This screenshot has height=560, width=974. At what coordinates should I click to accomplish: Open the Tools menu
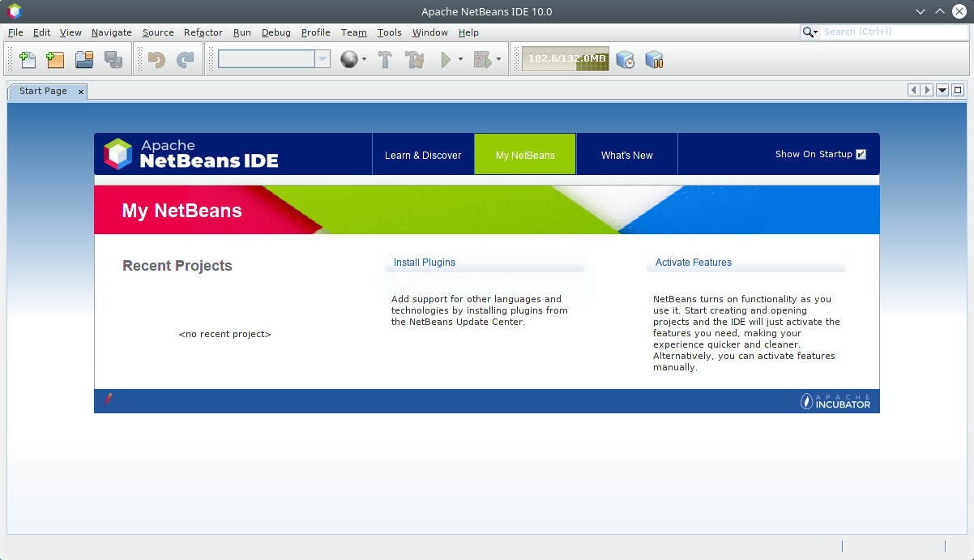[x=389, y=32]
